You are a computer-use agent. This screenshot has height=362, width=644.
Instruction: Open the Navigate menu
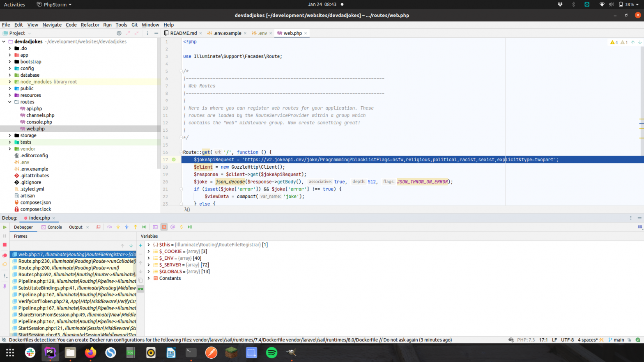coord(52,25)
